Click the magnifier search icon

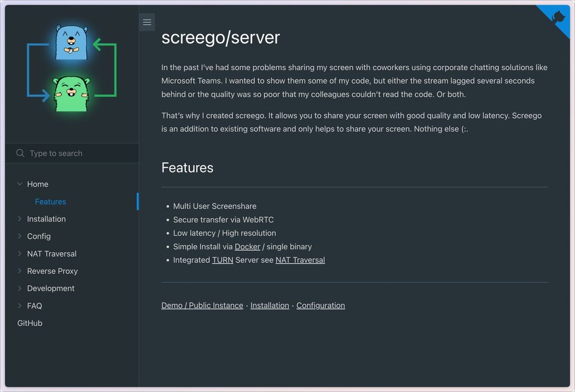(x=20, y=153)
